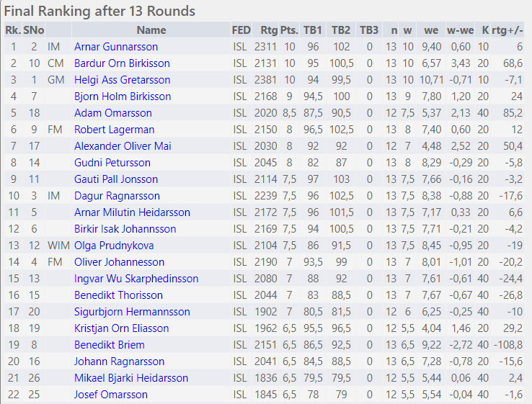Select the Bjorn Holm Birkisson link

click(x=123, y=96)
